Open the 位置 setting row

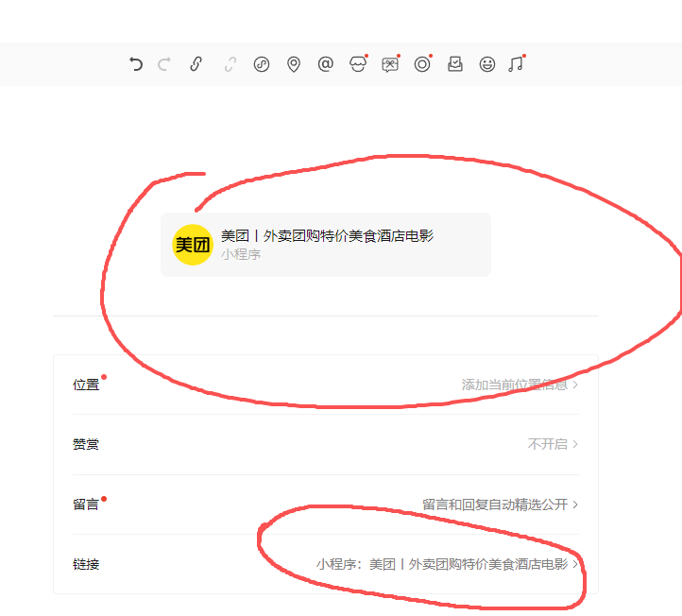tap(326, 385)
